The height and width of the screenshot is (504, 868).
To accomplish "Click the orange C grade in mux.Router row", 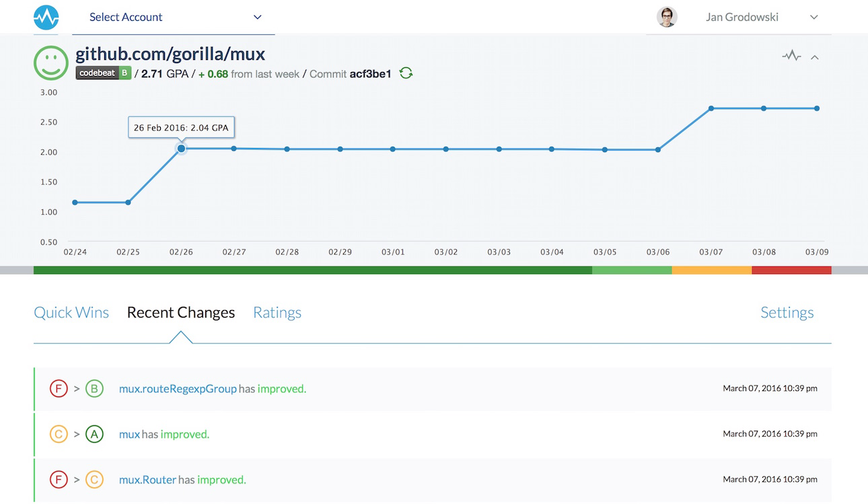I will click(94, 480).
